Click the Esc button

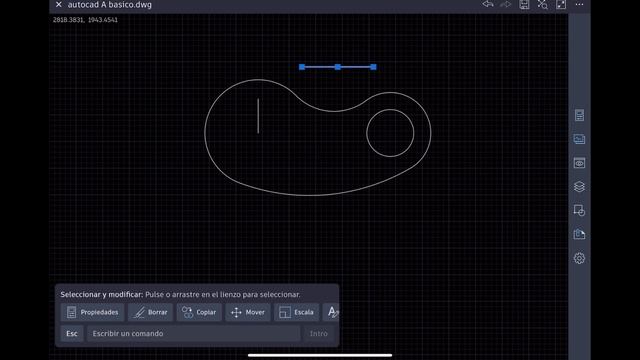pyautogui.click(x=72, y=333)
